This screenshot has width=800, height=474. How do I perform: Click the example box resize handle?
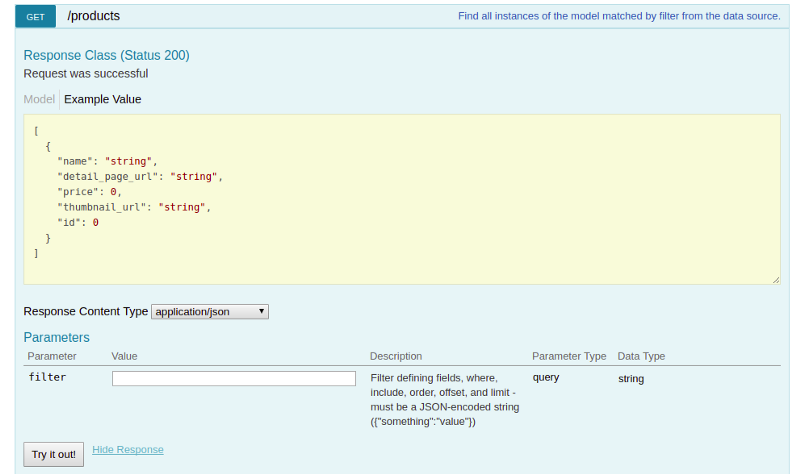coord(776,280)
